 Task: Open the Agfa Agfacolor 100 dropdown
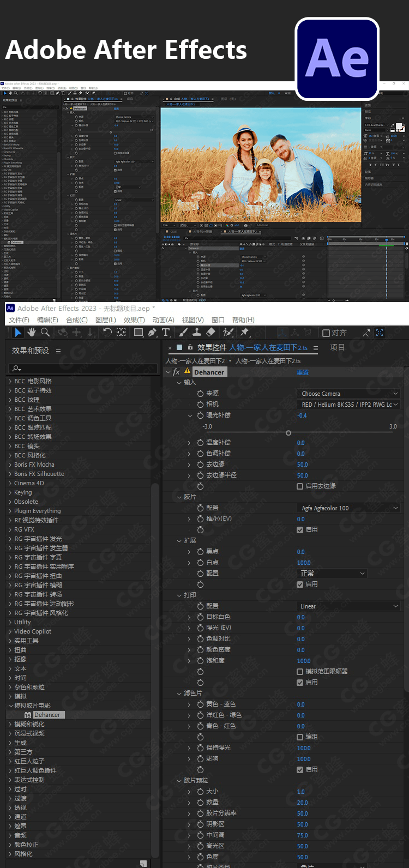coord(349,508)
